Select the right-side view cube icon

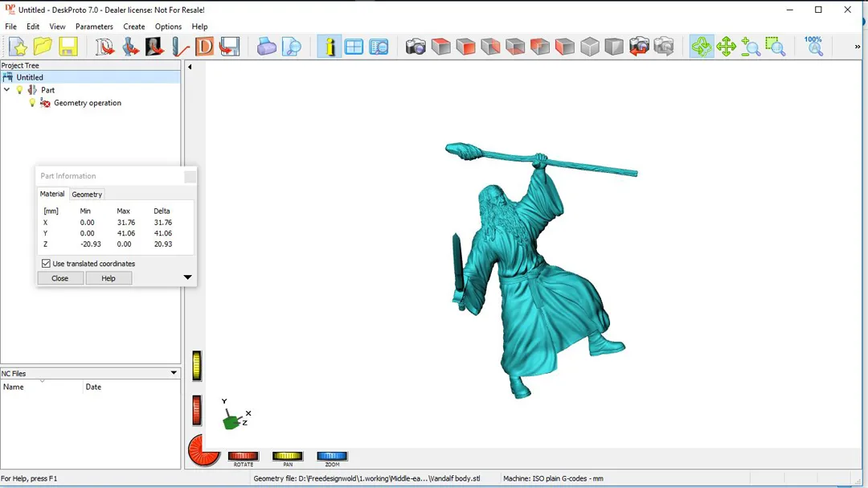tap(490, 47)
